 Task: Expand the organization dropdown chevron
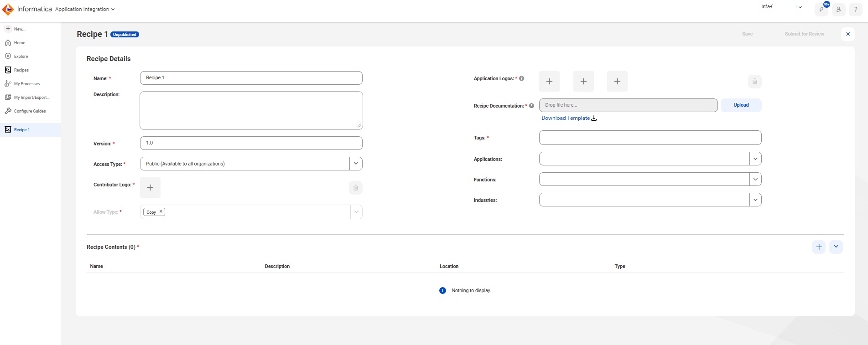(x=800, y=7)
